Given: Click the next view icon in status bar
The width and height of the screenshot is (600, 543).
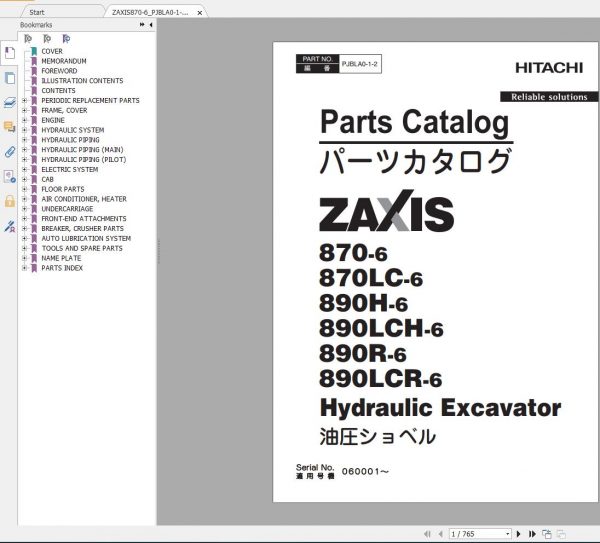Looking at the screenshot, I should click(x=561, y=534).
